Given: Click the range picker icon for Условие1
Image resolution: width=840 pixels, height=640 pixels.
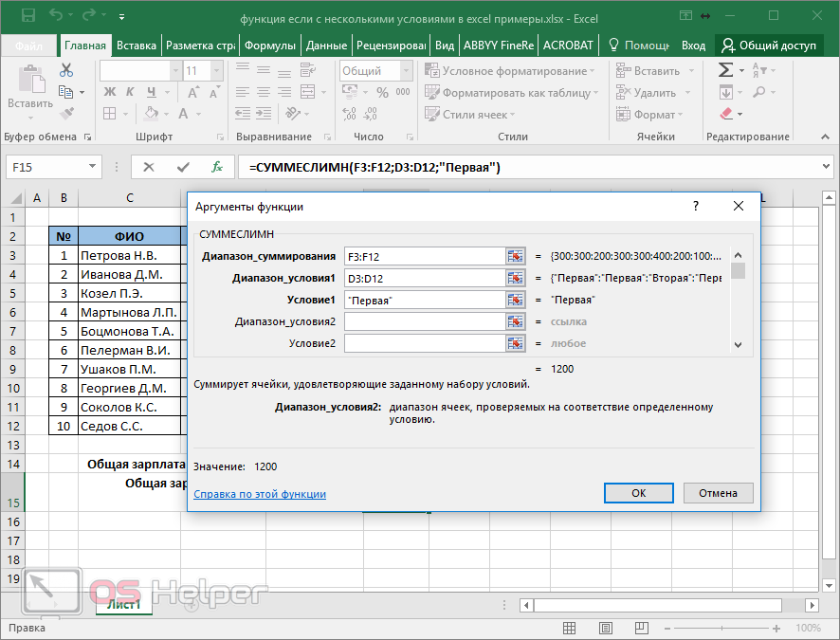Looking at the screenshot, I should pyautogui.click(x=516, y=300).
